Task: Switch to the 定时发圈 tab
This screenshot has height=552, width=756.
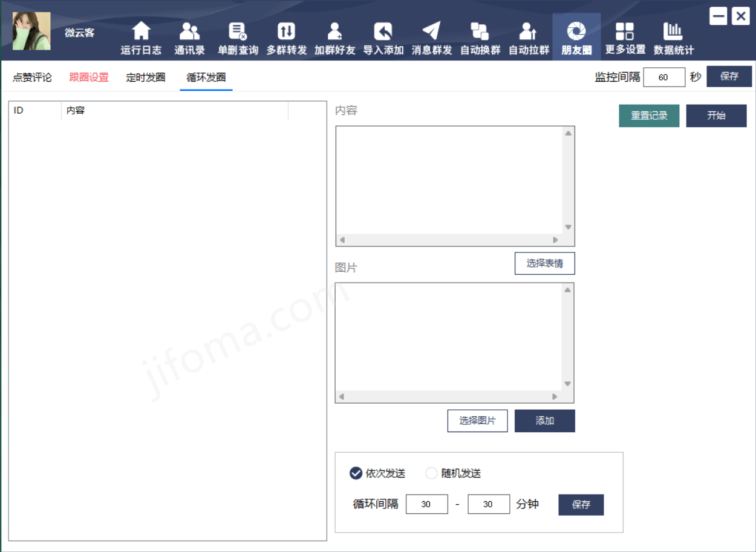Action: [145, 77]
